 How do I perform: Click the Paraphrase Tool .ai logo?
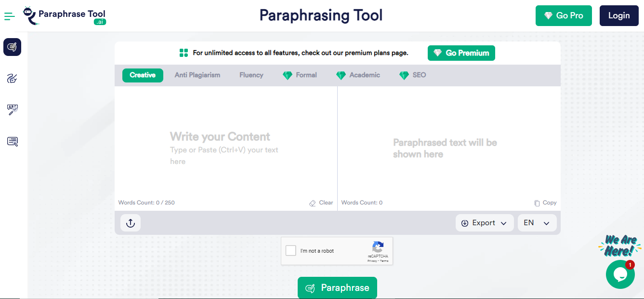pyautogui.click(x=65, y=16)
